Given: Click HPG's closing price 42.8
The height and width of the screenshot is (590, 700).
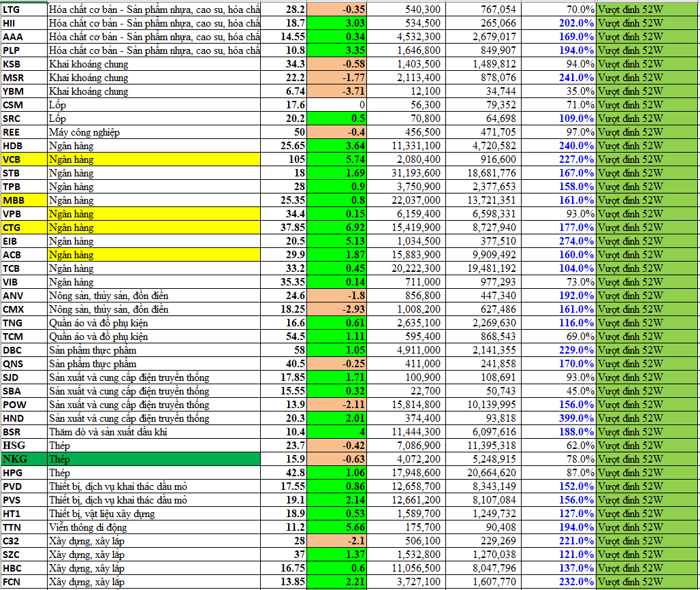Looking at the screenshot, I should 284,473.
